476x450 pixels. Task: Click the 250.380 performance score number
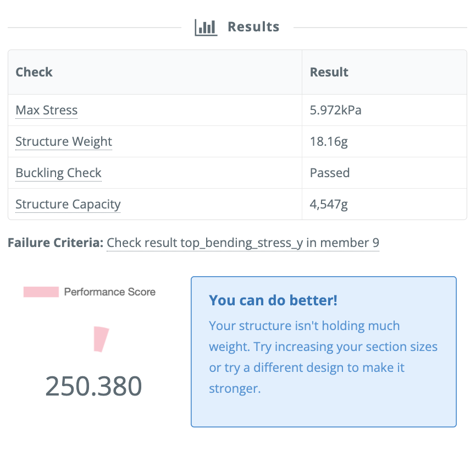coord(93,386)
